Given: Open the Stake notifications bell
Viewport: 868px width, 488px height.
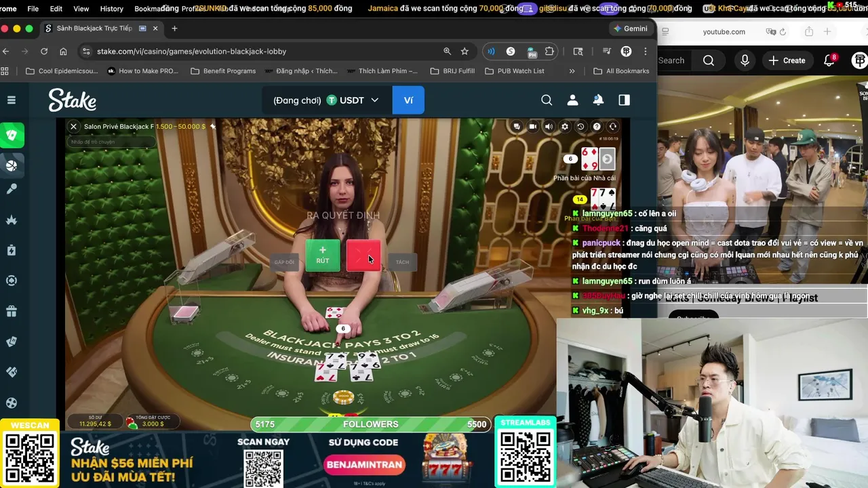Looking at the screenshot, I should [598, 100].
